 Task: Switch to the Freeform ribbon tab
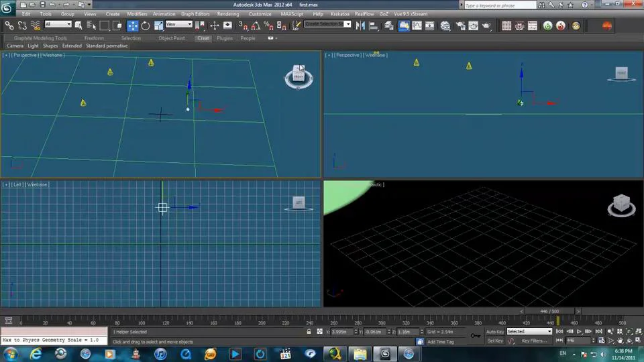(x=94, y=38)
